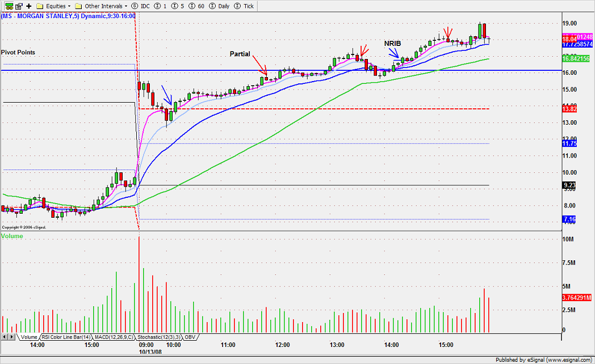Open the OBV tab
Image resolution: width=595 pixels, height=364 pixels.
pyautogui.click(x=190, y=337)
